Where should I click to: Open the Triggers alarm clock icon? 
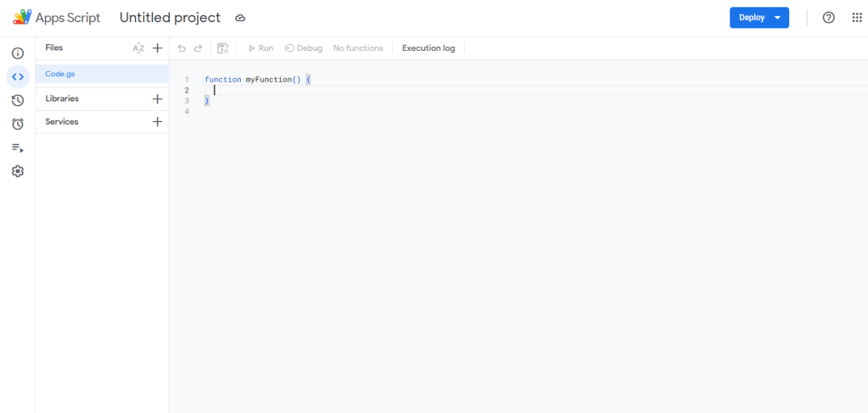click(18, 124)
